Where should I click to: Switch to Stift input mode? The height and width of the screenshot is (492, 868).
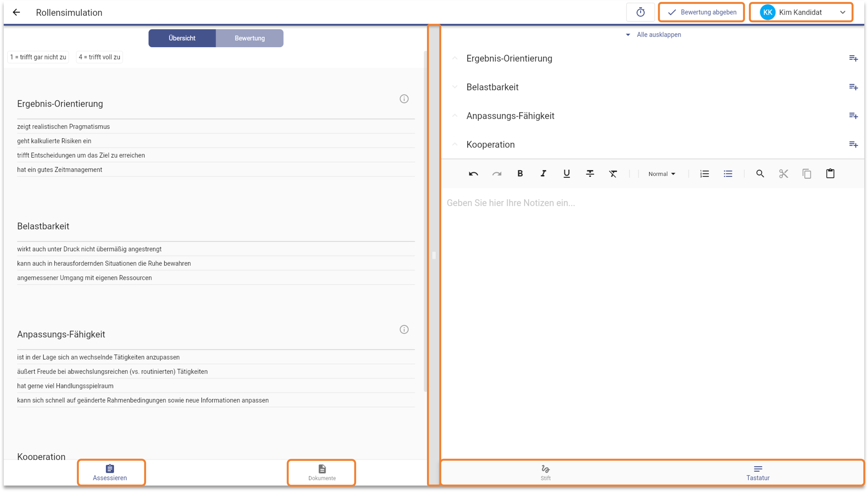tap(545, 473)
